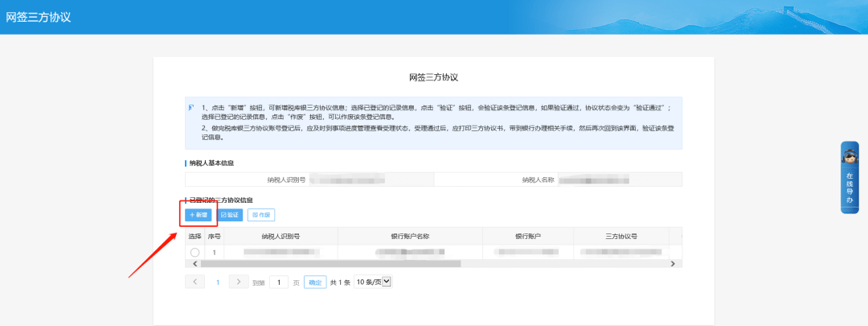The image size is (868, 326).
Task: Click the 新增 (Add) button
Action: pos(198,215)
